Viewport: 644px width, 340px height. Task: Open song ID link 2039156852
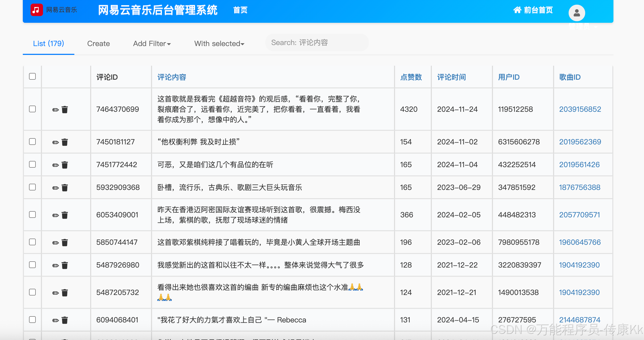click(x=580, y=109)
